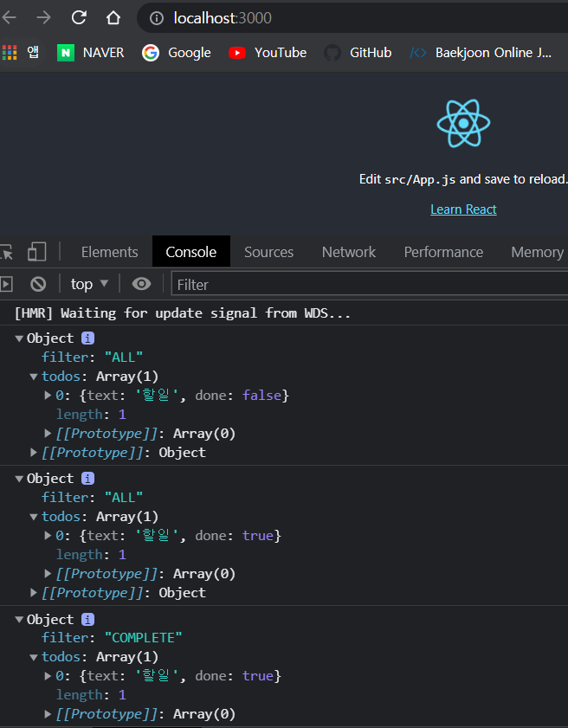Select the filter: "COMPLETE" value
This screenshot has height=728, width=568.
coord(144,638)
